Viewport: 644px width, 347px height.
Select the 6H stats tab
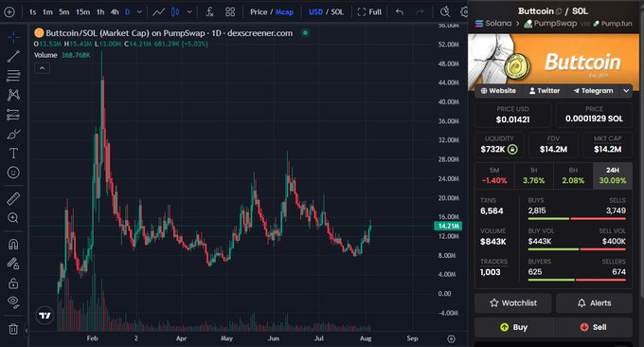pos(573,175)
